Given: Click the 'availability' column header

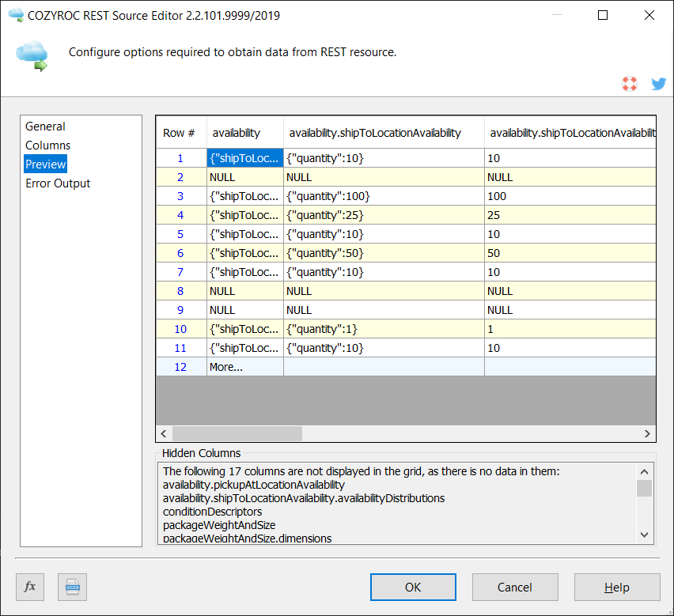Looking at the screenshot, I should point(245,133).
